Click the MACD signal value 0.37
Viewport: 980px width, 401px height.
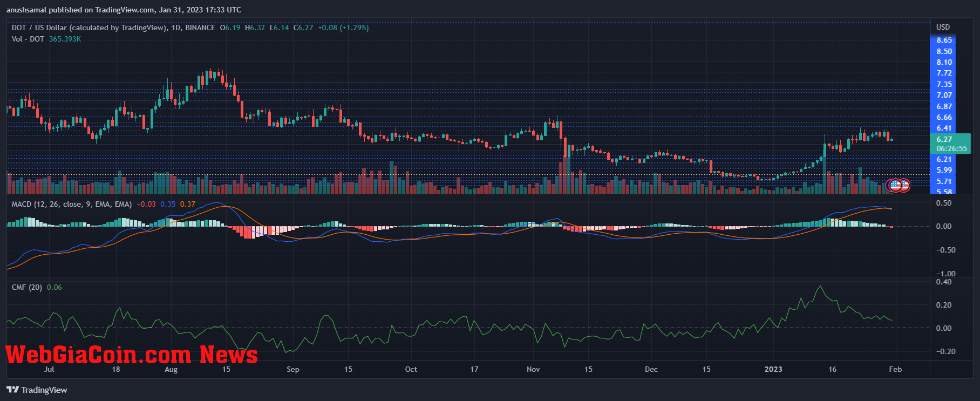[188, 204]
